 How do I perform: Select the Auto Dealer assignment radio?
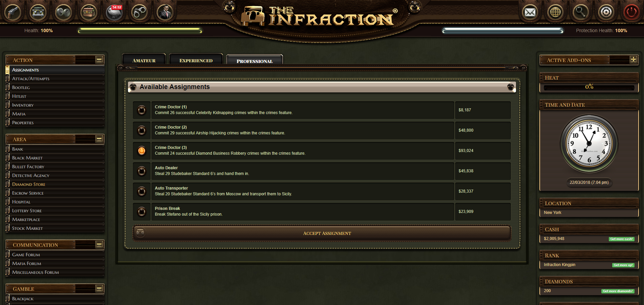142,171
